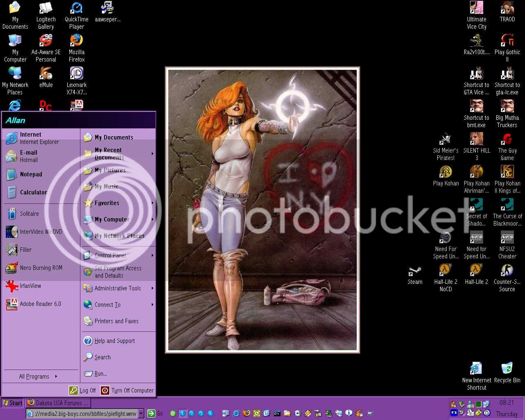The image size is (525, 420).
Task: Select the Mozilla Firefox desktop shortcut
Action: tap(77, 48)
